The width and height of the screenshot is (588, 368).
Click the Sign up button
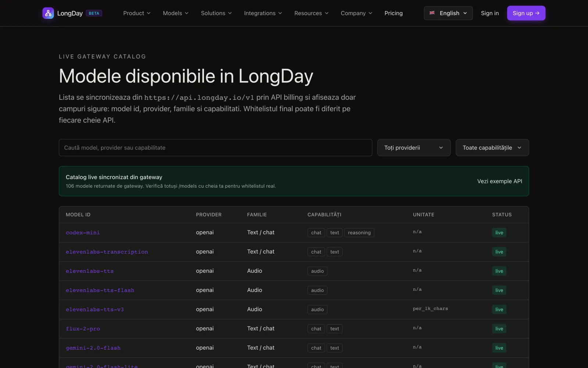[526, 13]
